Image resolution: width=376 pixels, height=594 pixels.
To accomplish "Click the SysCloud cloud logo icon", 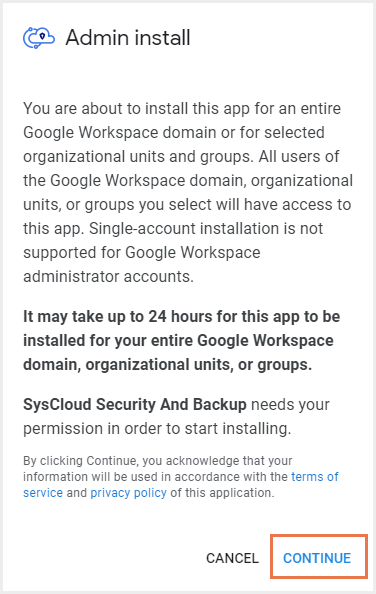I will point(39,38).
